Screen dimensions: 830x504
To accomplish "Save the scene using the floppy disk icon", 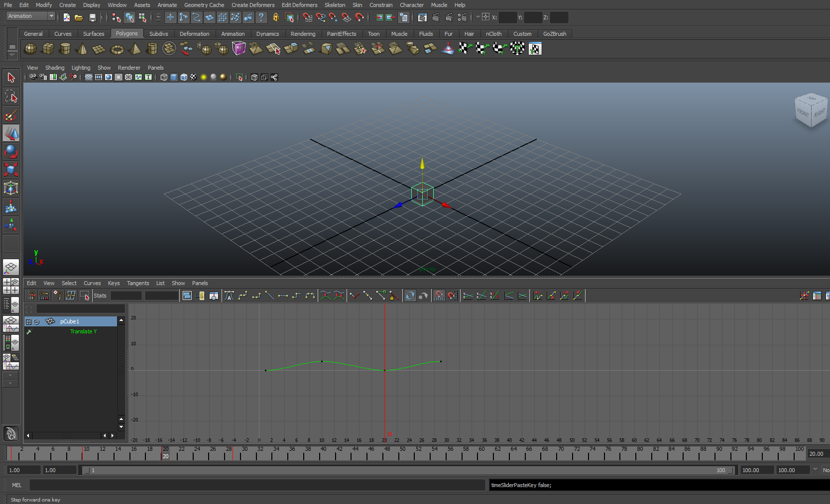I will 92,17.
